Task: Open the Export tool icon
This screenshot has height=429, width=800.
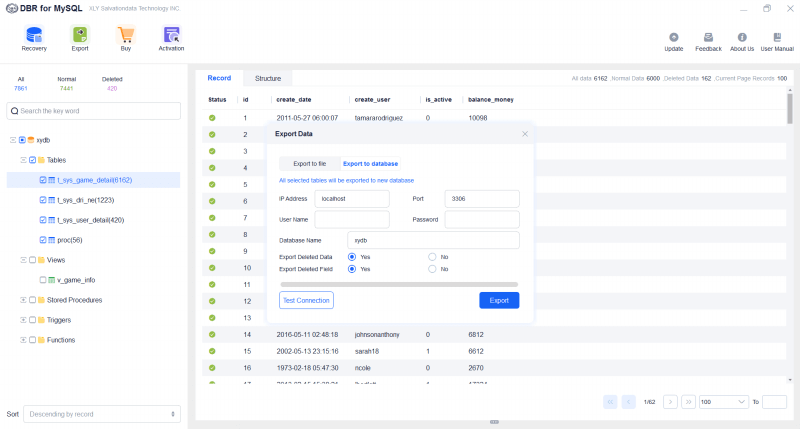Action: coord(80,35)
